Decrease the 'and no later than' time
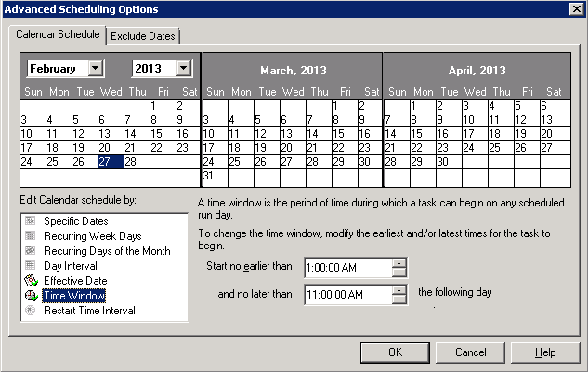588x372 pixels. (399, 300)
